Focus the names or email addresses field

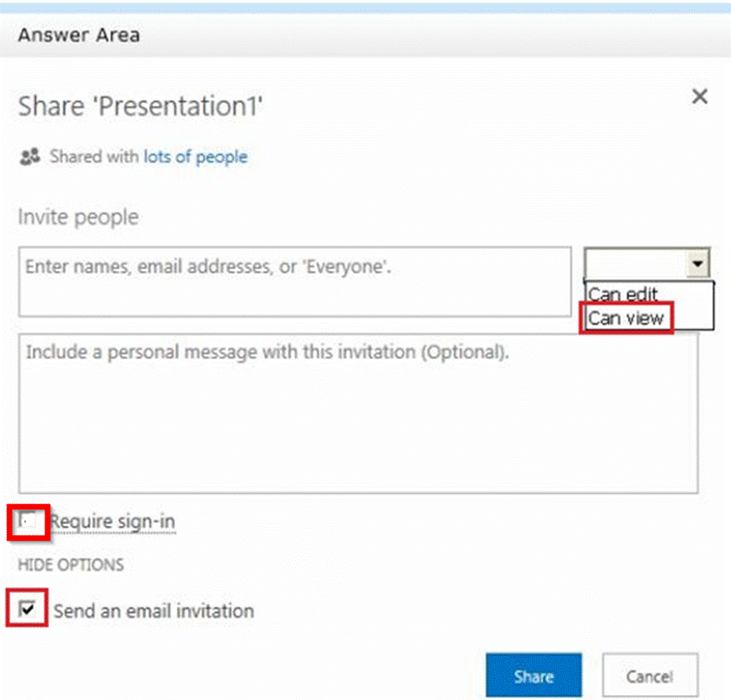tap(294, 281)
